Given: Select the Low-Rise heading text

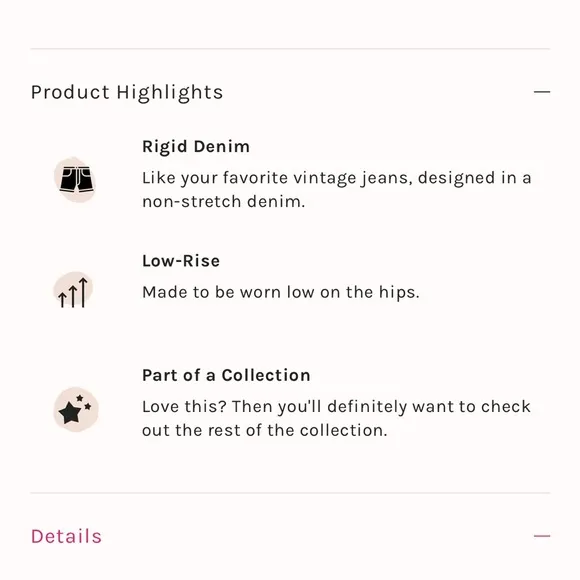Looking at the screenshot, I should pos(181,261).
